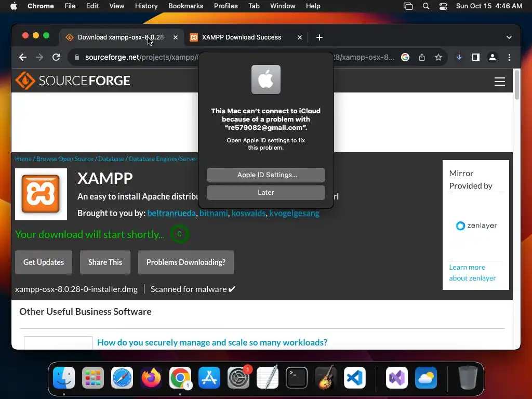The image size is (532, 399).
Task: Open the beltranrueda contributor link
Action: pos(171,213)
